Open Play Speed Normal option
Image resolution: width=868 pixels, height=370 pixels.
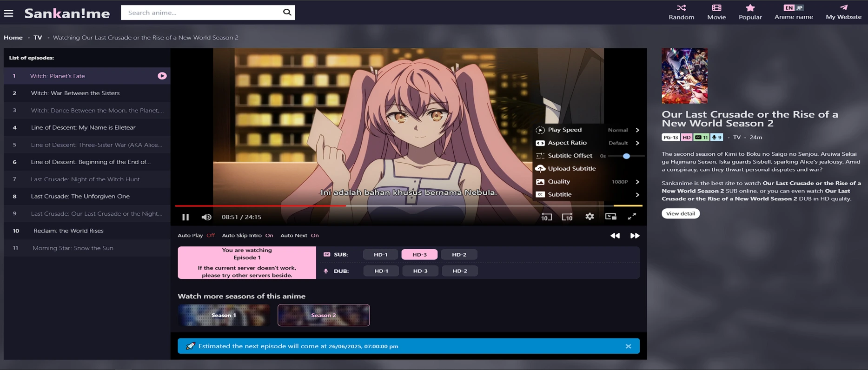point(618,130)
